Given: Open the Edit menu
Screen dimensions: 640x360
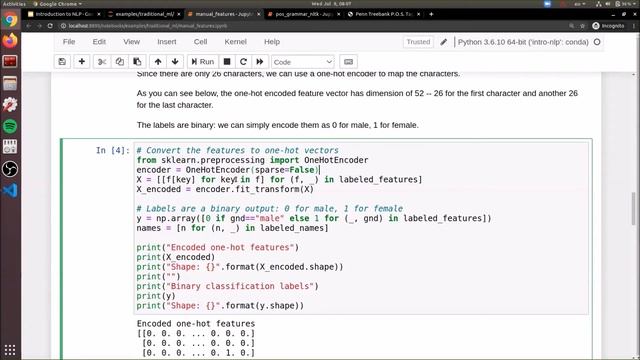Looking at the screenshot, I should 99,42.
